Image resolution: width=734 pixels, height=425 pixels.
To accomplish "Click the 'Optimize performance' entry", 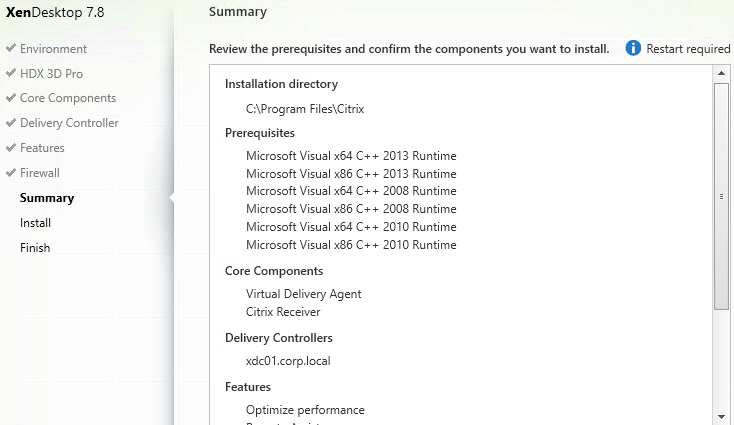I will coord(305,410).
